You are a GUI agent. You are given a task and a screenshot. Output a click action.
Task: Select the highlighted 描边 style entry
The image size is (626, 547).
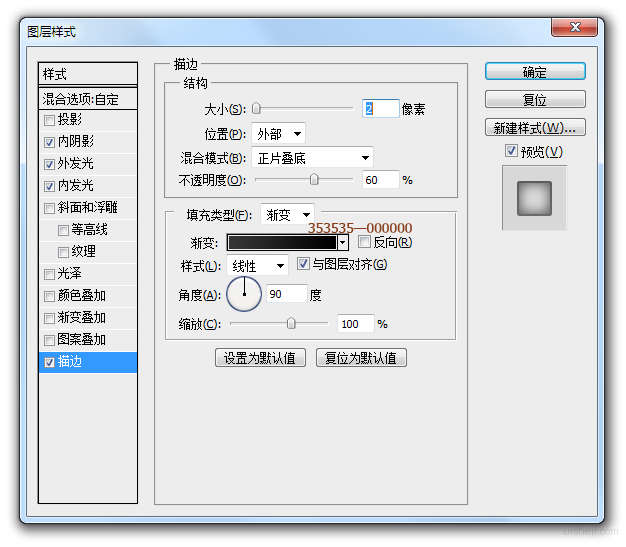coord(88,362)
